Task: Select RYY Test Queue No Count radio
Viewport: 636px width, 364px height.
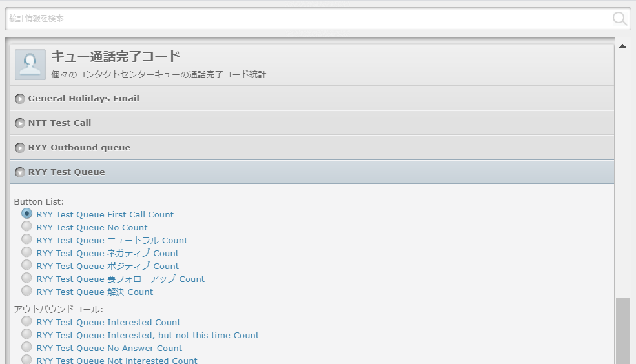Action: [26, 226]
